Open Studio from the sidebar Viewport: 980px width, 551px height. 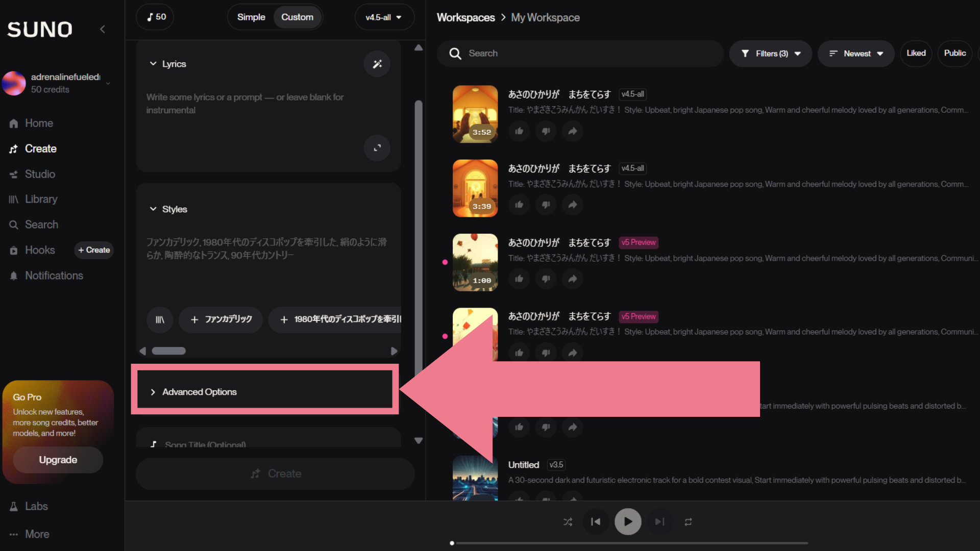(x=40, y=174)
